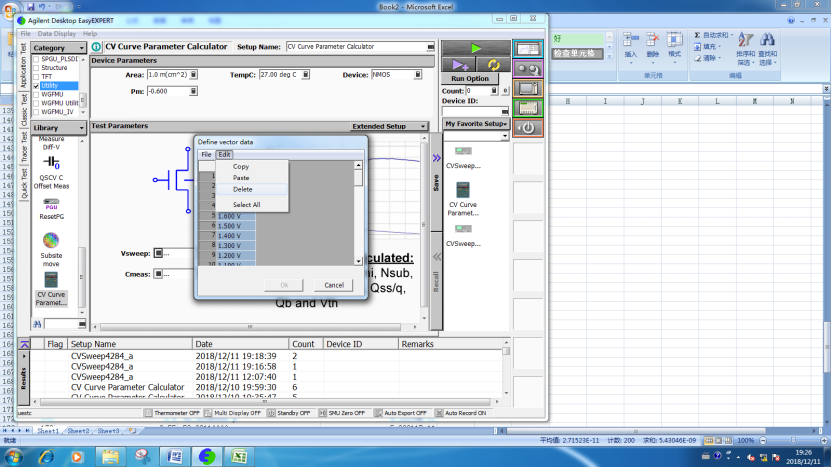Open File menu in Define vector data dialog

[206, 154]
